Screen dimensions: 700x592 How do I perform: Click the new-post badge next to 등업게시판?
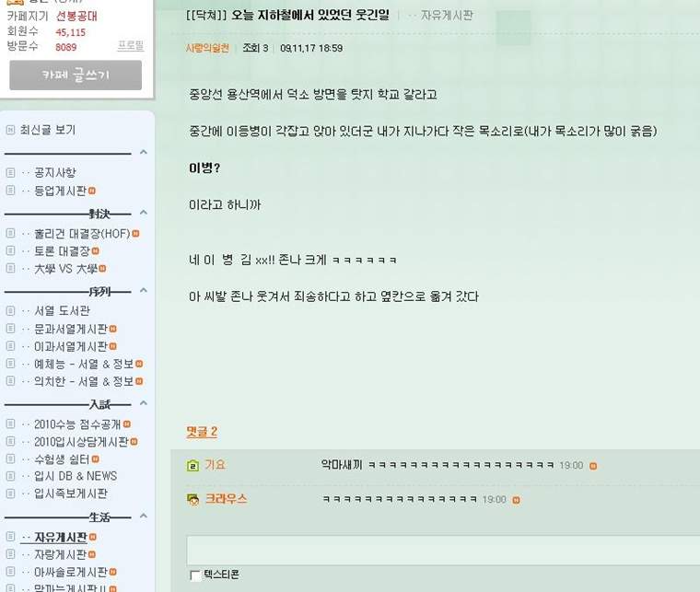(92, 191)
